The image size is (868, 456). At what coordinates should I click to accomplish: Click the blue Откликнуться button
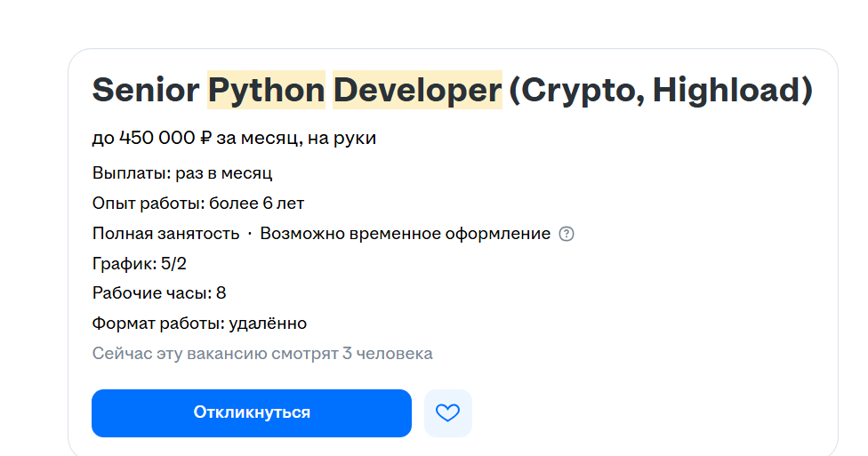coord(252,412)
